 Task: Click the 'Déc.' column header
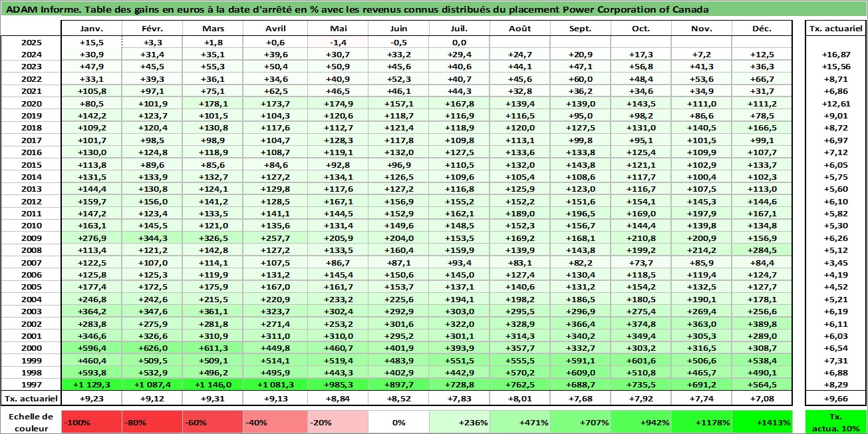point(762,29)
